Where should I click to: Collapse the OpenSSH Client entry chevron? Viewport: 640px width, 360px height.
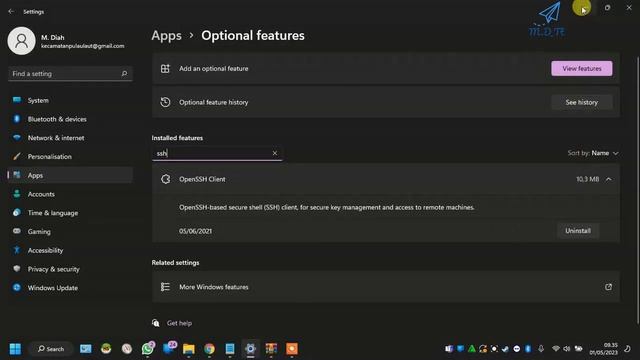pyautogui.click(x=609, y=179)
